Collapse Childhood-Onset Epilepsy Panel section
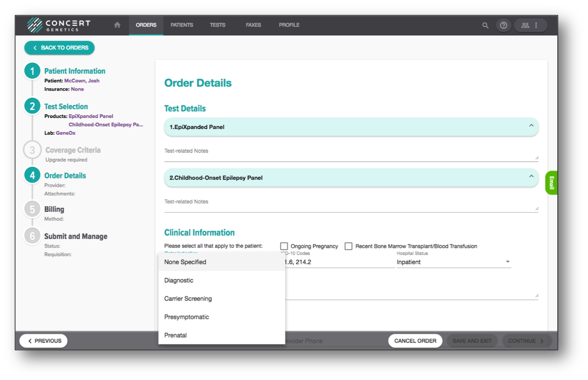Screen dimensions: 588x380 (531, 176)
